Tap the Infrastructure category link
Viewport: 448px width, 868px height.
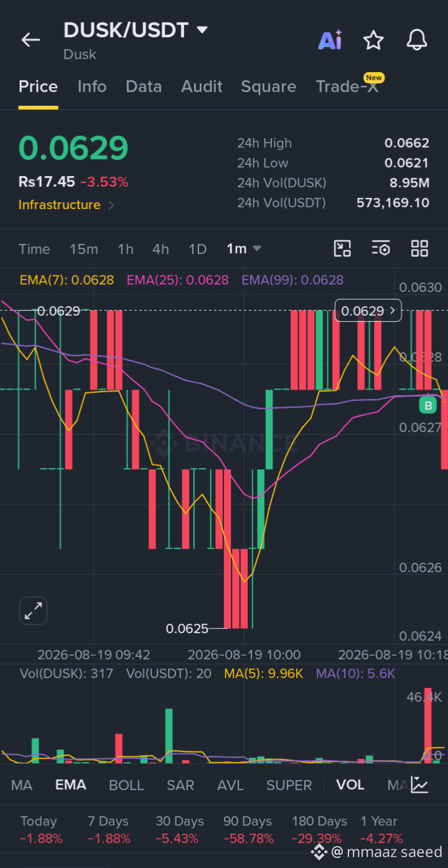(x=60, y=205)
